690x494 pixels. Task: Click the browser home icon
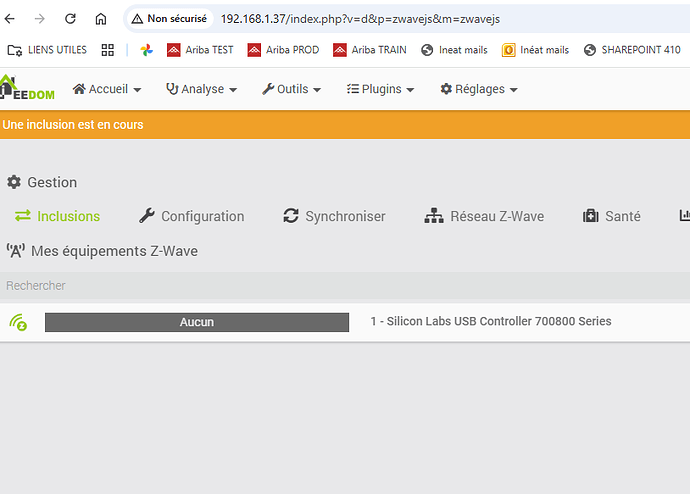pos(101,19)
